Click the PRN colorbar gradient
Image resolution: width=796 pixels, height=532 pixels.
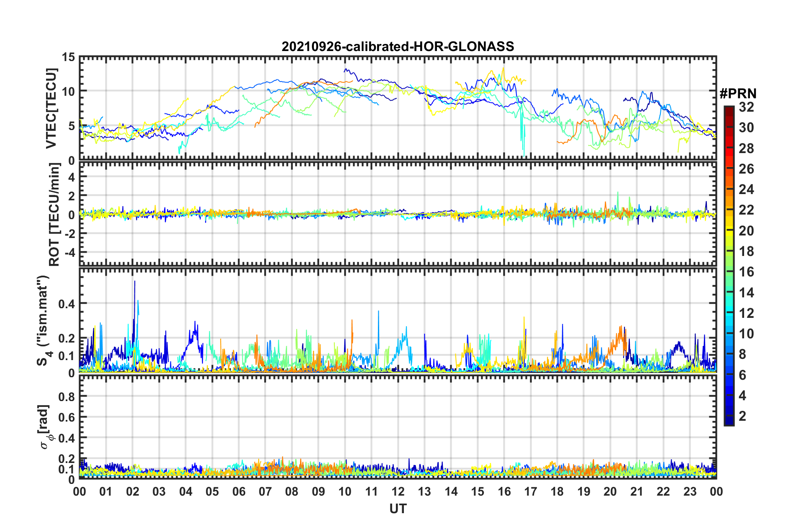coord(729,266)
